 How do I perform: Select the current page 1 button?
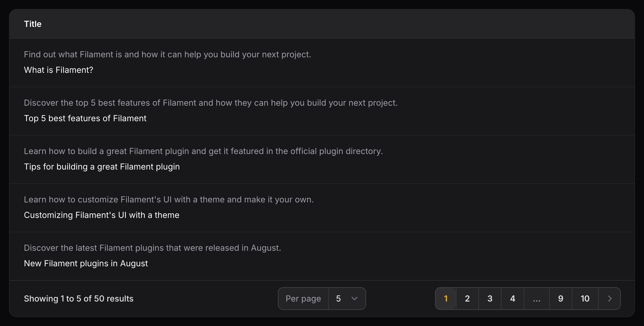click(446, 299)
